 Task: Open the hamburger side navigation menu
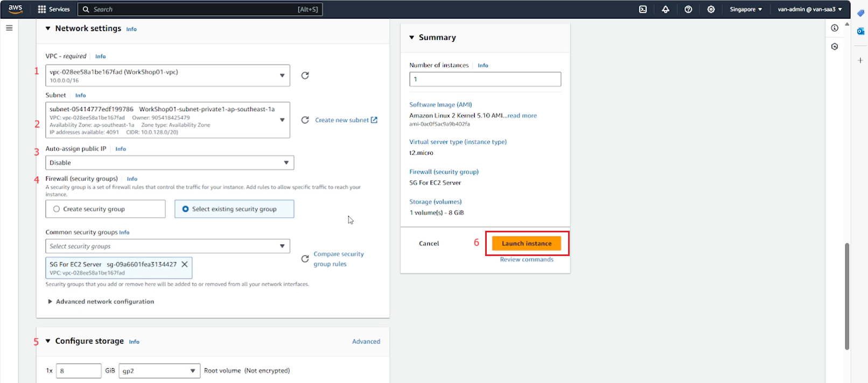(9, 28)
